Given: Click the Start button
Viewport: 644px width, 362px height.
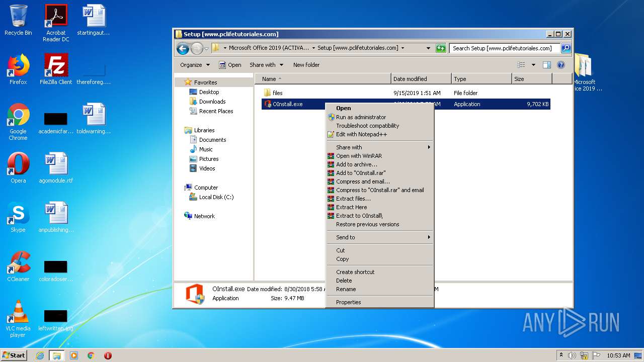Looking at the screenshot, I should tap(14, 355).
